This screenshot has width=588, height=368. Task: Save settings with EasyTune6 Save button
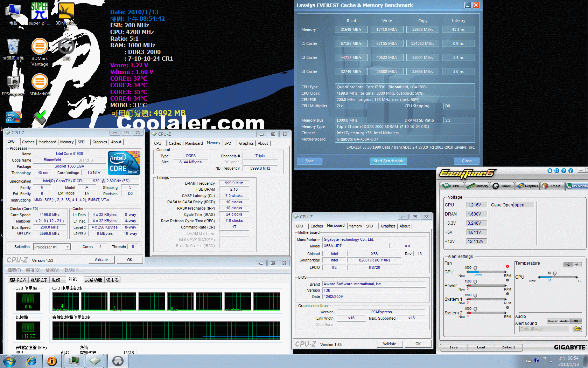(453, 347)
